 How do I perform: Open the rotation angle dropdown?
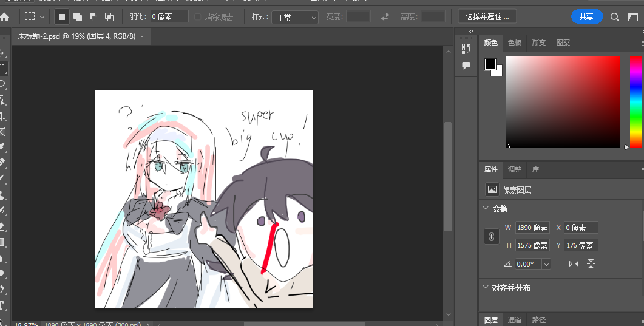tap(546, 264)
